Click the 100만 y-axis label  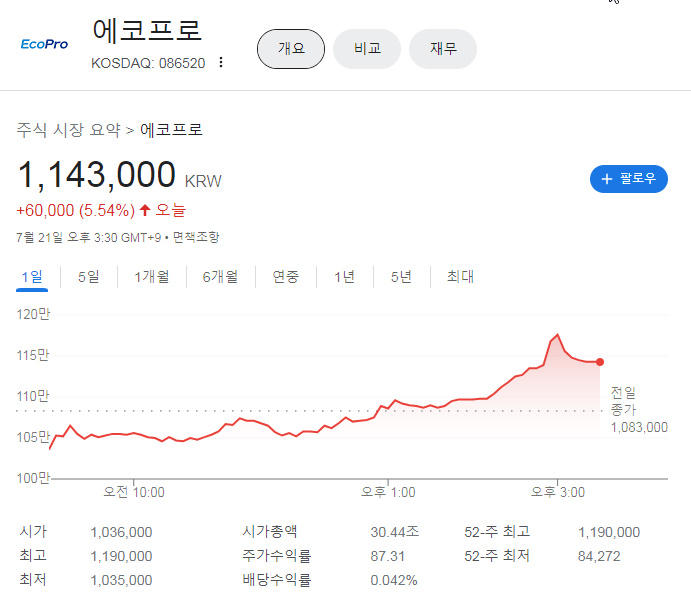(33, 478)
